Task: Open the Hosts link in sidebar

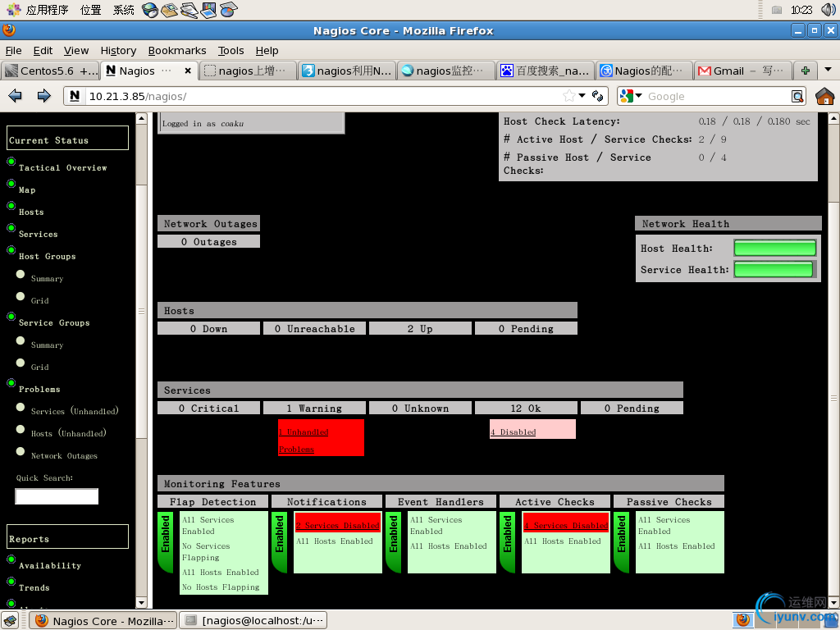Action: (x=31, y=212)
